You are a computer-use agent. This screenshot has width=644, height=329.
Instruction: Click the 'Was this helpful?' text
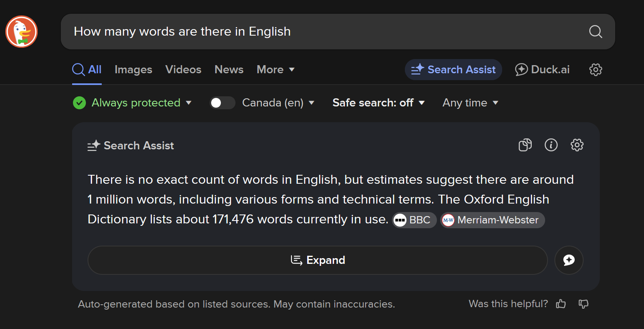(508, 304)
